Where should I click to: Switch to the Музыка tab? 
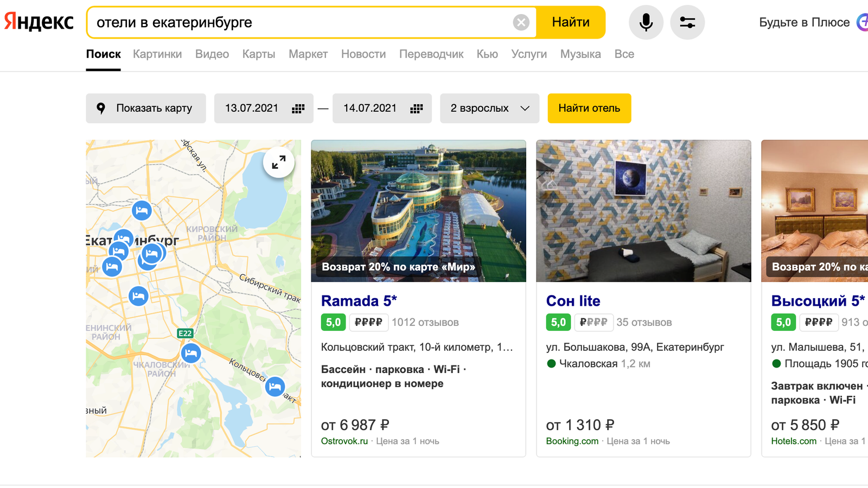click(x=580, y=54)
